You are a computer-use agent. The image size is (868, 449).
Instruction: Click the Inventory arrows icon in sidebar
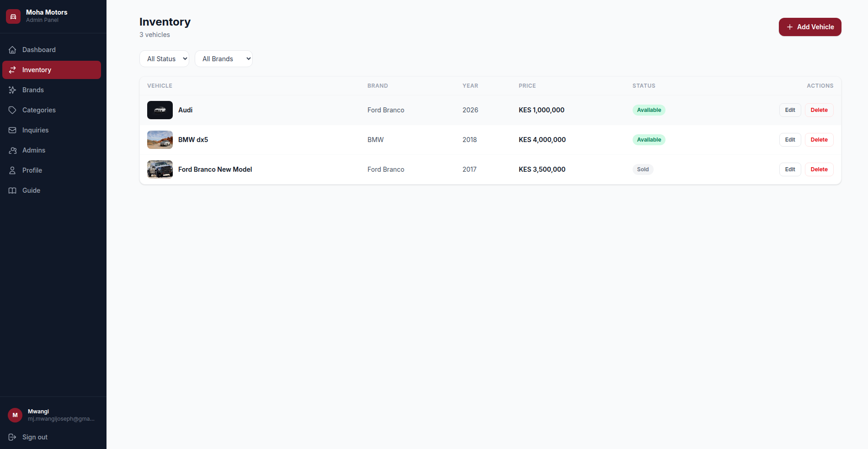[12, 70]
